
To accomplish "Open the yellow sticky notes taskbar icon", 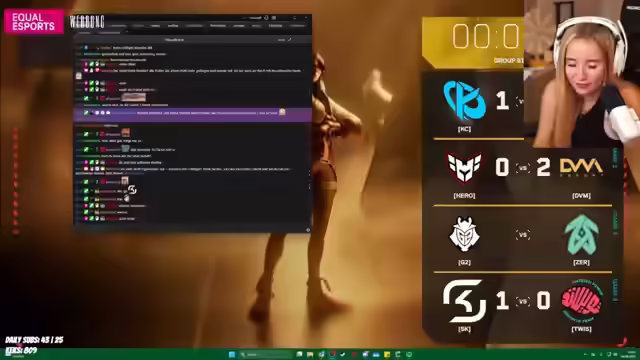I will pos(387,354).
